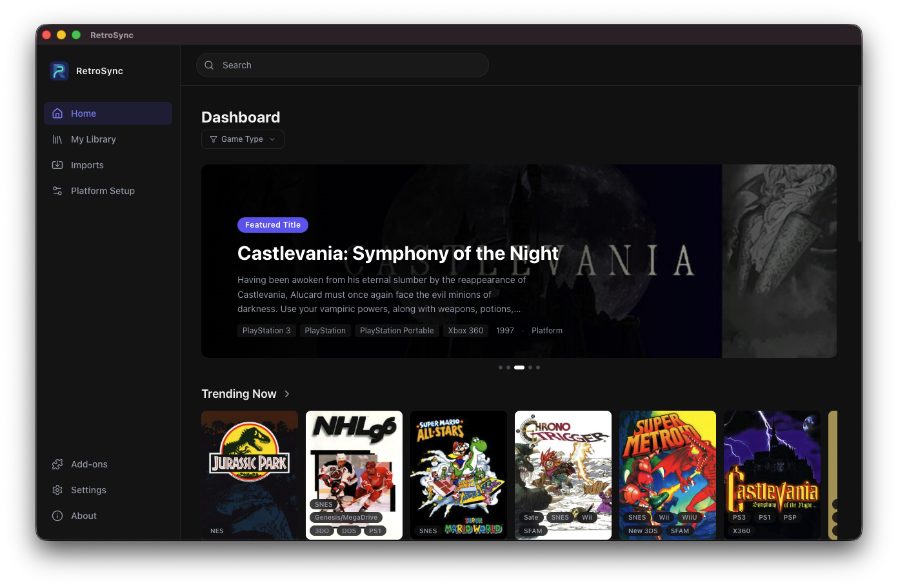Click the Platform genre label
Image resolution: width=898 pixels, height=588 pixels.
pyautogui.click(x=547, y=331)
